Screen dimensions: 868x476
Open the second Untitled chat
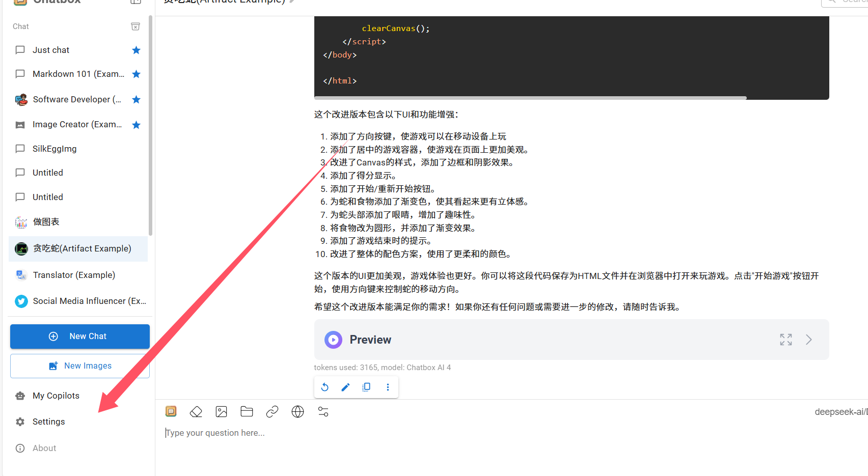[78, 197]
